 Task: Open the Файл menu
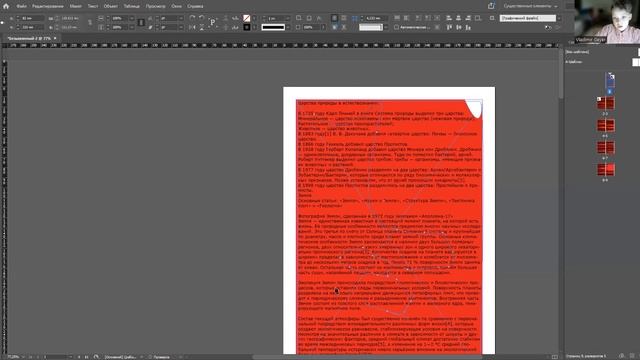click(x=22, y=7)
